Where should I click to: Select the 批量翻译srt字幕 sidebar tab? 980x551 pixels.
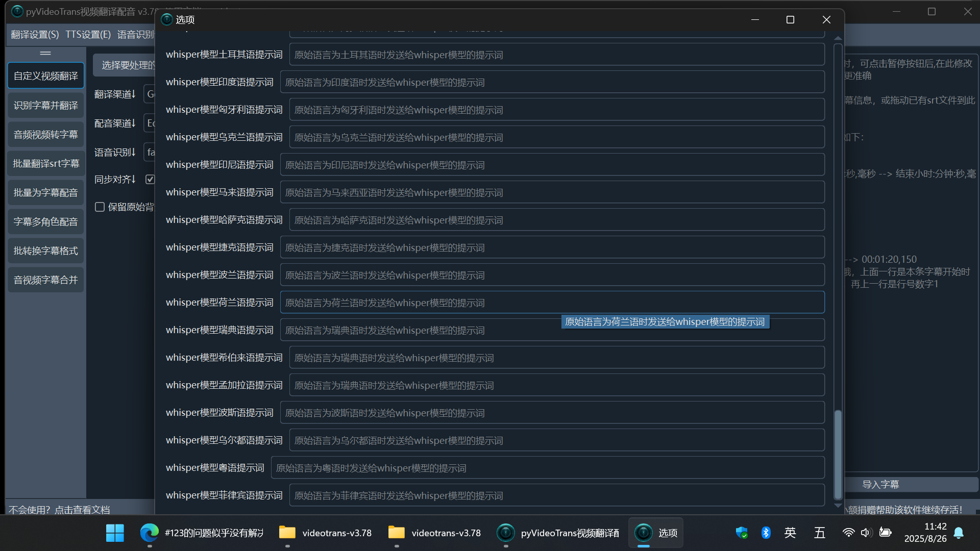(46, 163)
